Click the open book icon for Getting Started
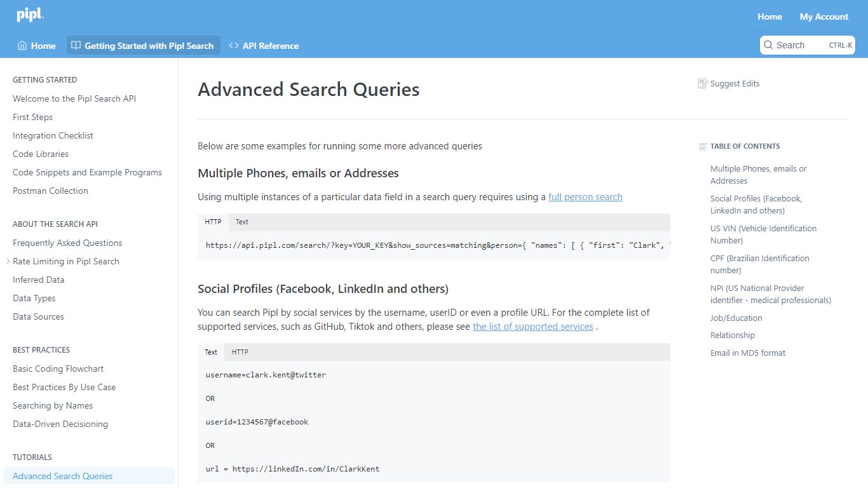Screen dimensions: 868x488 click(76, 46)
